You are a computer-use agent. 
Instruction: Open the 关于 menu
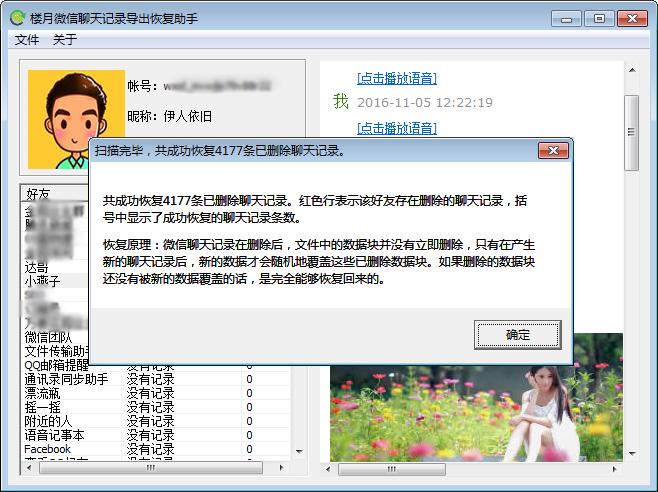click(x=65, y=39)
